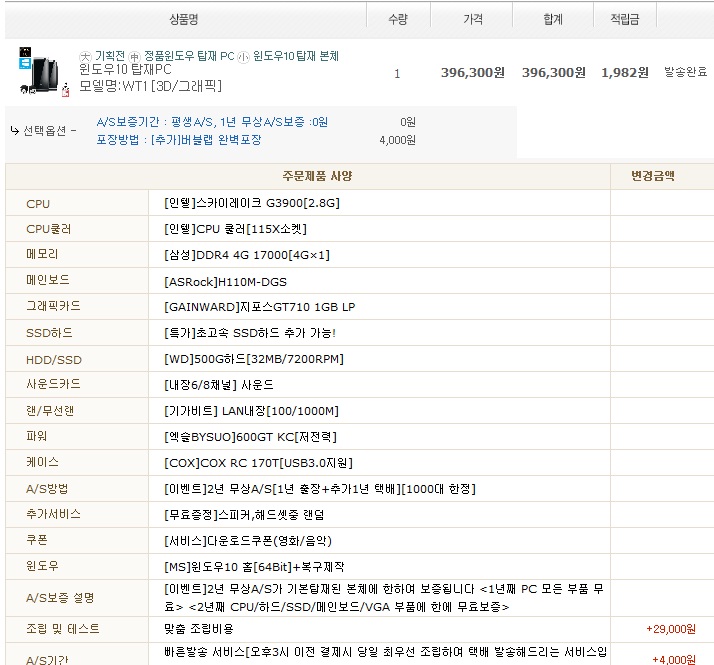
Task: Click the [삼성]DDR4 4G 17000 value
Action: (247, 255)
